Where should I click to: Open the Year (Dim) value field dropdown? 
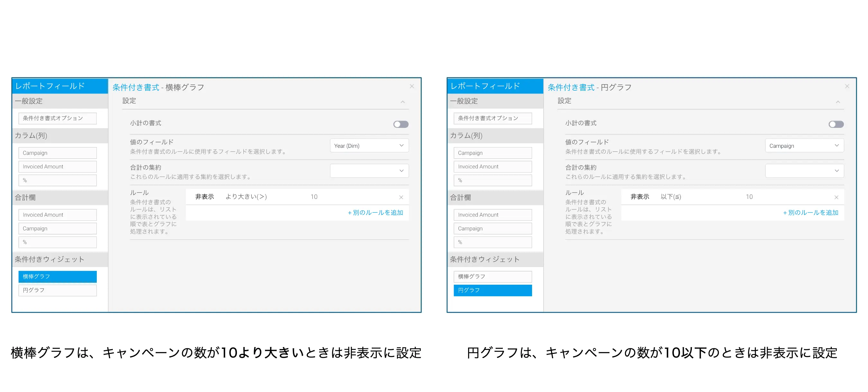(x=369, y=146)
